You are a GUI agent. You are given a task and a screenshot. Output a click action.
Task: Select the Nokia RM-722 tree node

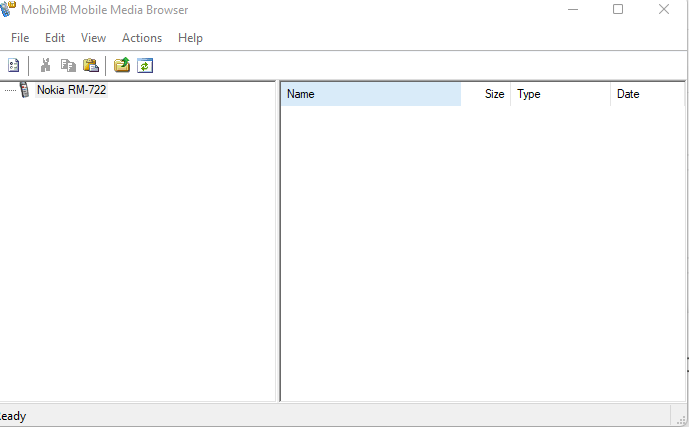(x=71, y=90)
